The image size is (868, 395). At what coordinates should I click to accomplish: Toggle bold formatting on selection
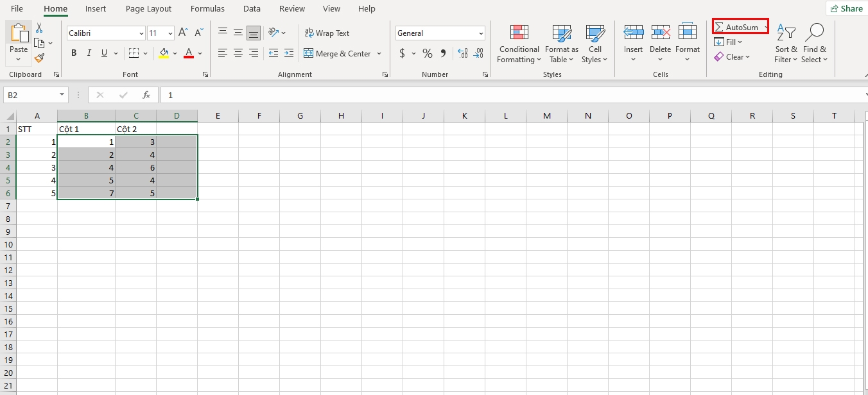73,53
